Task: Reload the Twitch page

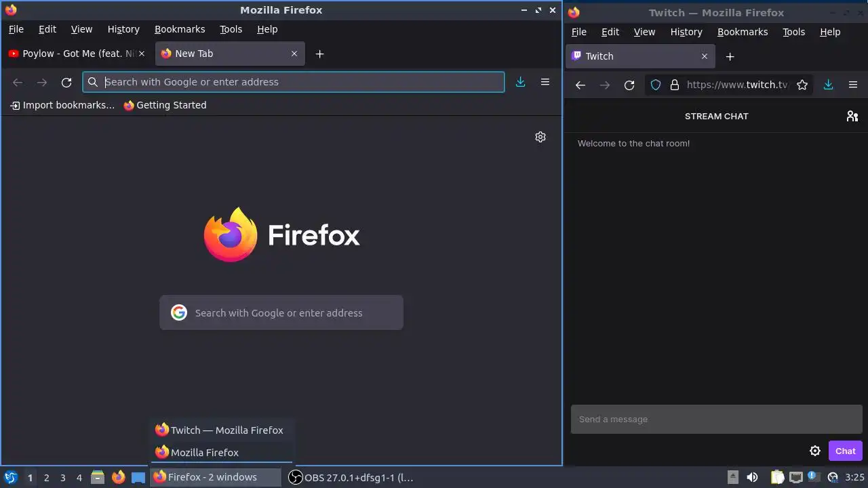Action: point(629,85)
